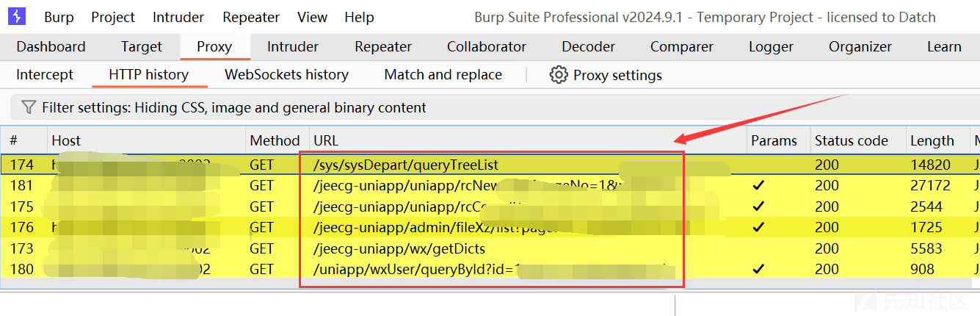980x316 pixels.
Task: Click row number 175
Action: [x=21, y=207]
